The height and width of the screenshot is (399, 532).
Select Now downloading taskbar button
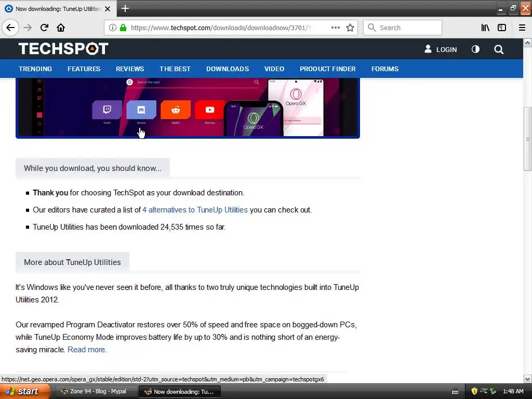tap(180, 392)
